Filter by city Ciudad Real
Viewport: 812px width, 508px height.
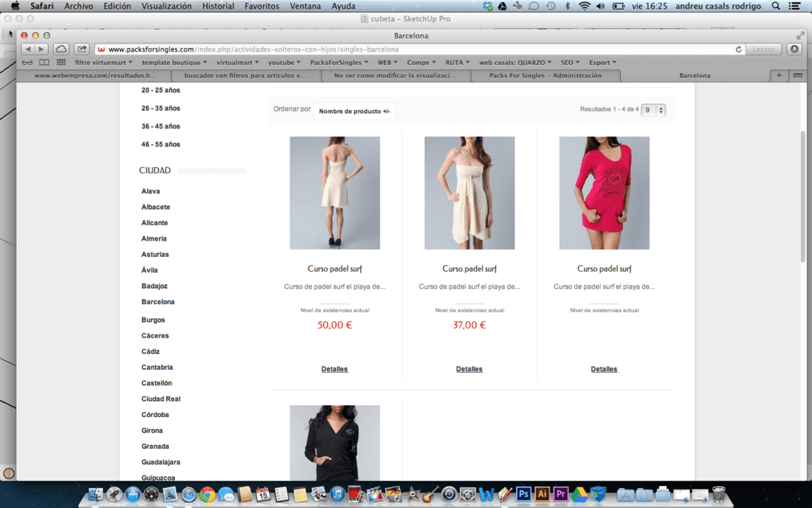[x=160, y=399]
